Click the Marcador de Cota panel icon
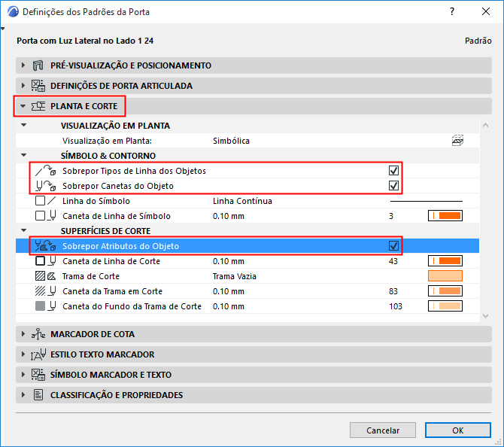Viewport: 504px width, 447px height. coord(38,334)
